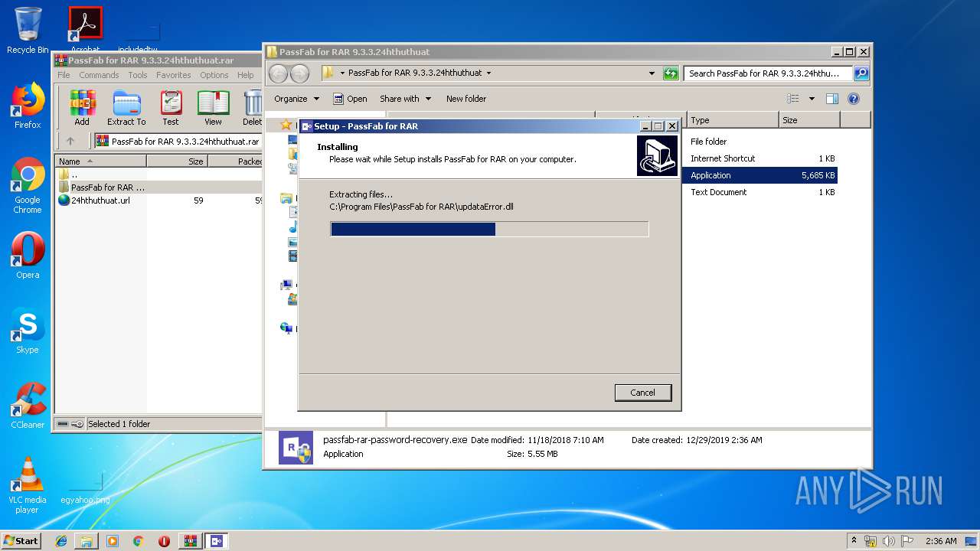Viewport: 980px width, 551px height.
Task: Click New folder in Explorer
Action: point(466,99)
